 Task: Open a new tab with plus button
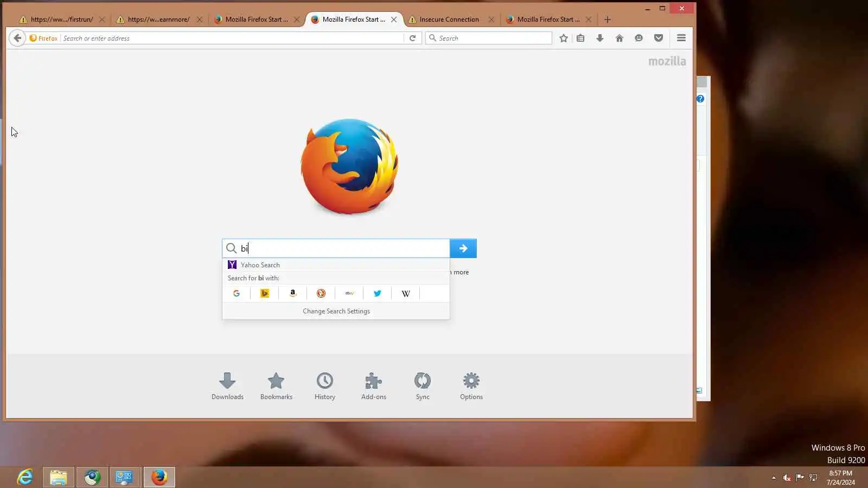(x=608, y=20)
